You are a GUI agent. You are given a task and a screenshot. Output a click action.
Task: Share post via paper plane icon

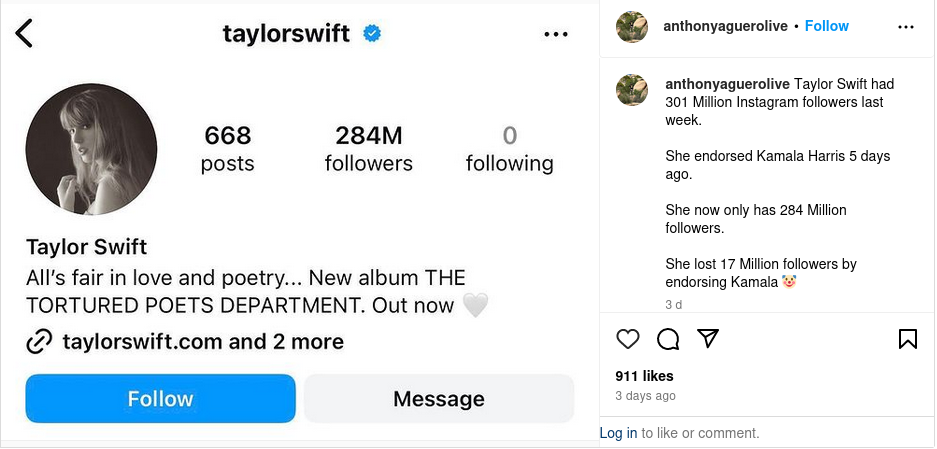click(x=708, y=339)
